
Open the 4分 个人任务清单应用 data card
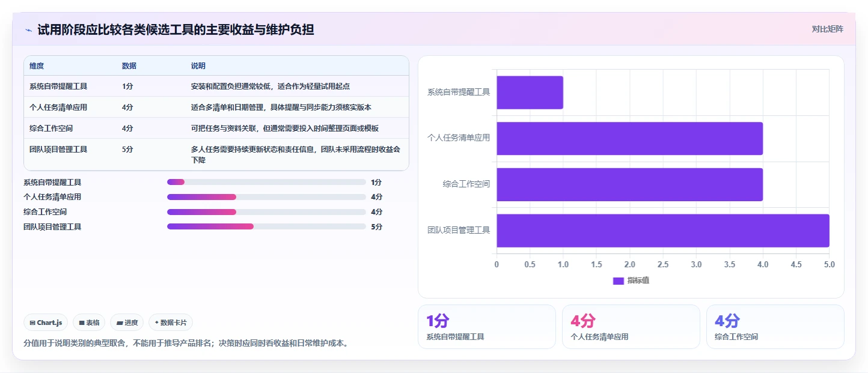click(x=631, y=327)
